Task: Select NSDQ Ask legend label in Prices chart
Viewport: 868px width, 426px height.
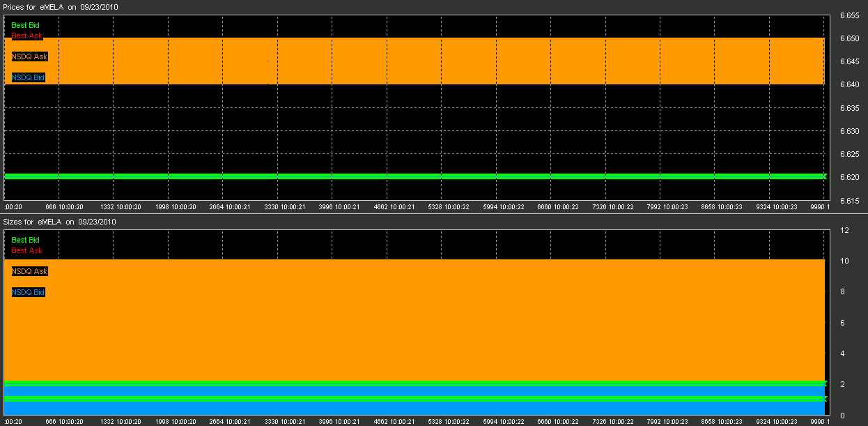Action: [29, 56]
